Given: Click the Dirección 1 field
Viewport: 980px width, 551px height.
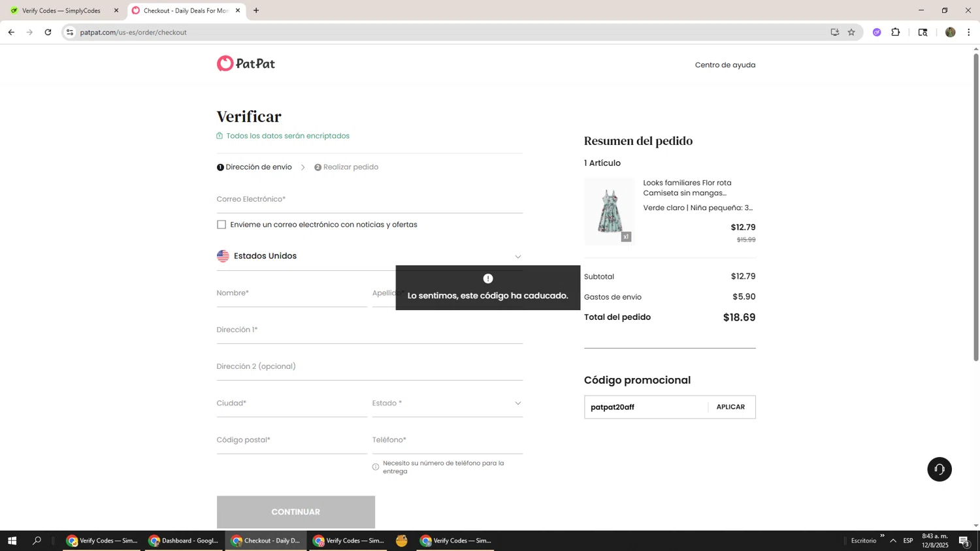Looking at the screenshot, I should 369,330.
